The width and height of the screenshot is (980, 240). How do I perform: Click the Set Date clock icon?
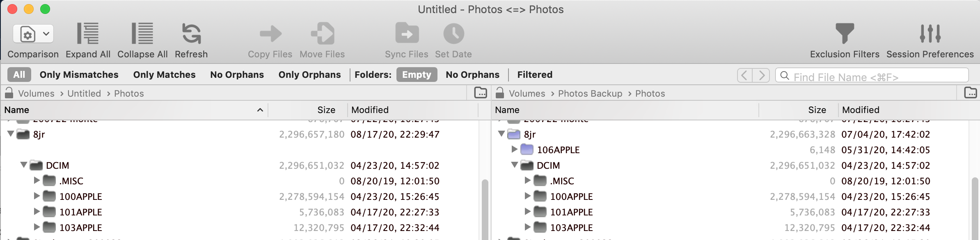453,33
